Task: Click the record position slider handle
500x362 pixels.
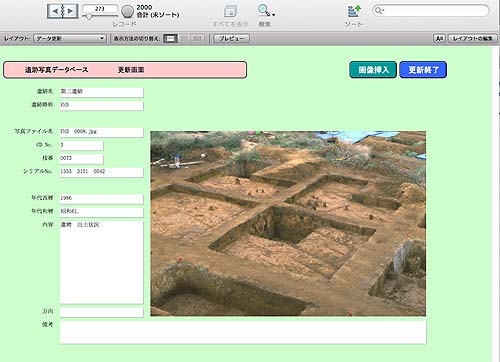Action: tap(89, 16)
